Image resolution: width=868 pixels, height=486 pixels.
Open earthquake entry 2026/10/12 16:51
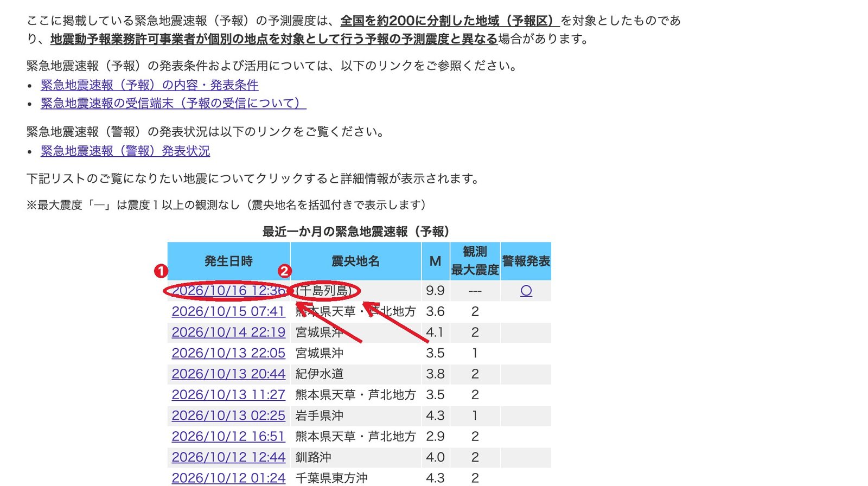228,436
